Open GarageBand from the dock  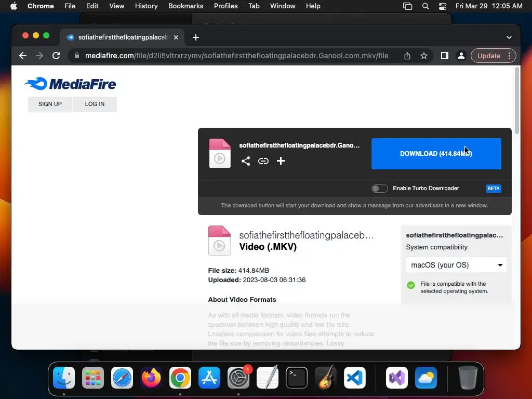tap(326, 378)
